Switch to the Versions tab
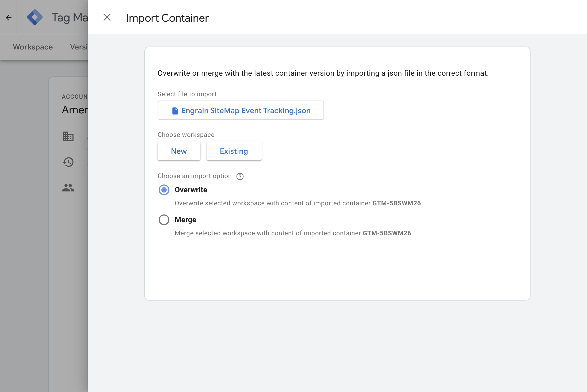 79,47
